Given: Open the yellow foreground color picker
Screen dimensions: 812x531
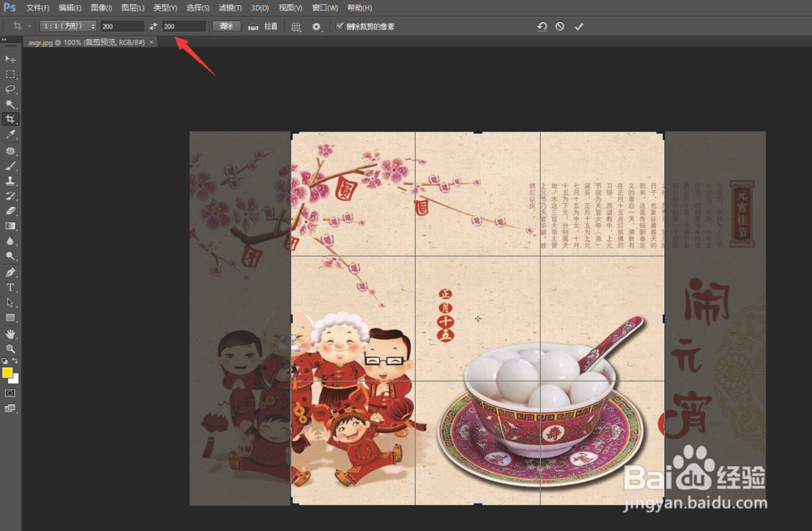Looking at the screenshot, I should [x=7, y=373].
